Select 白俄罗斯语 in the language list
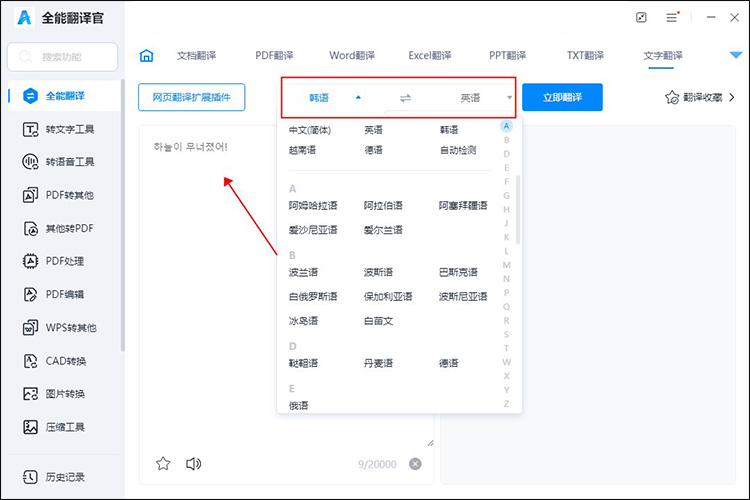 pyautogui.click(x=313, y=297)
